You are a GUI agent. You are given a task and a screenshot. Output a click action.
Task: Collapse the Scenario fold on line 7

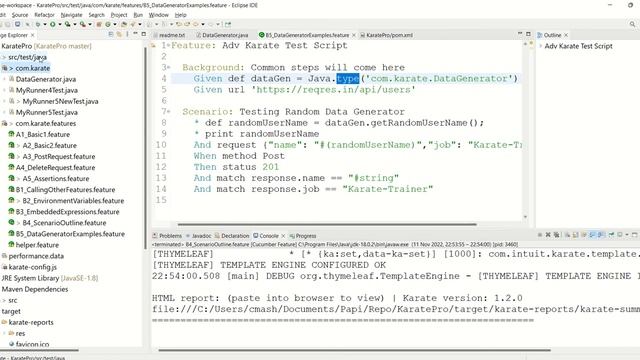coord(169,111)
